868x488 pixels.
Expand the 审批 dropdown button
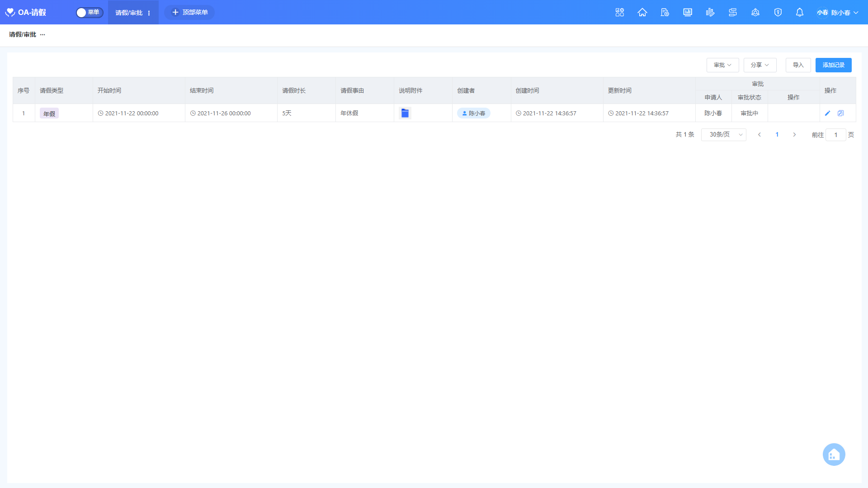tap(722, 65)
